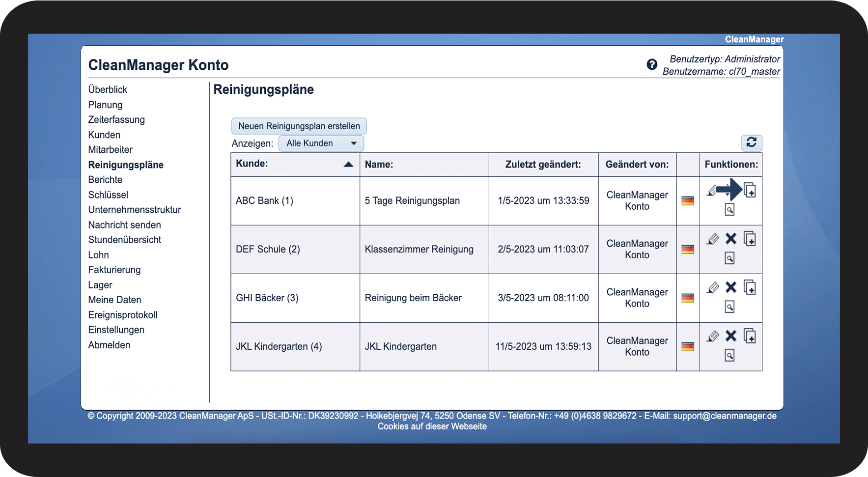868x477 pixels.
Task: Open the Alle Kunden dropdown
Action: point(321,143)
